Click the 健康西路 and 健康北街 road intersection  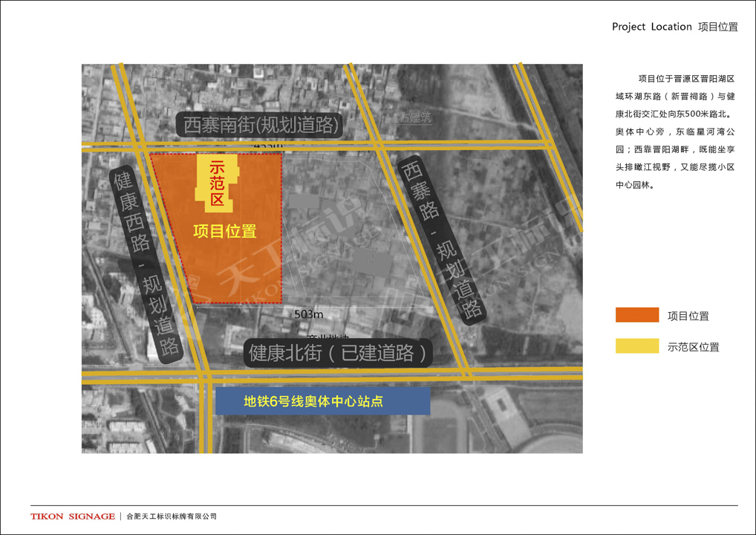202,372
